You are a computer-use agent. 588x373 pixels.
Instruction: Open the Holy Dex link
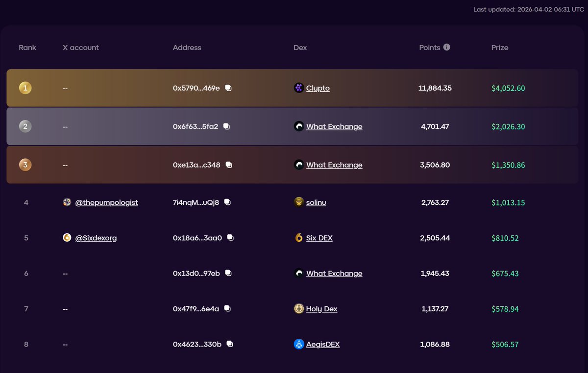click(322, 309)
